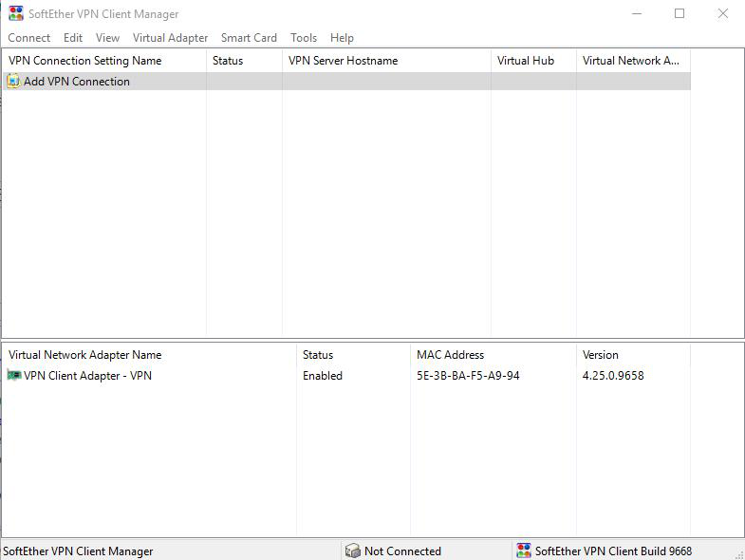
Task: Open the Help menu
Action: tap(342, 38)
